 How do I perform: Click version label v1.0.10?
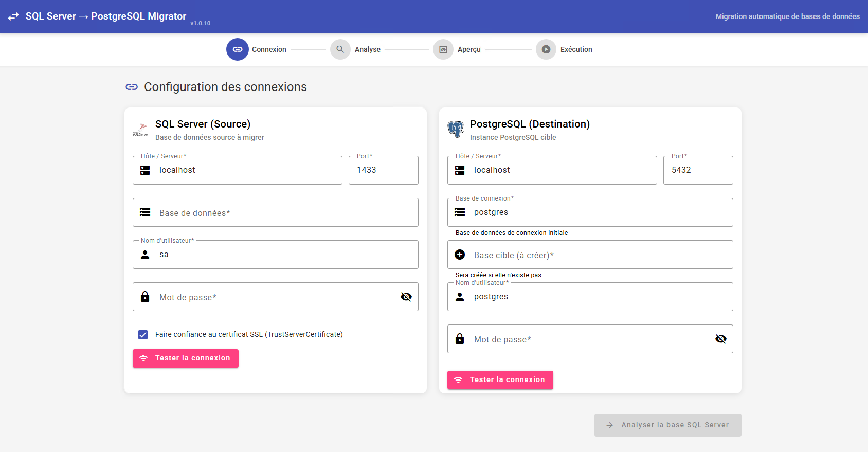coord(201,23)
